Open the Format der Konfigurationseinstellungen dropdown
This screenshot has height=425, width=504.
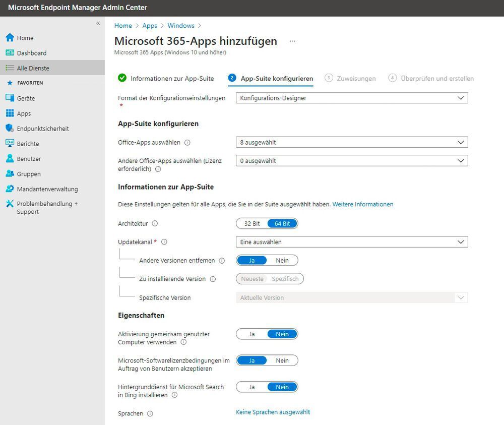pos(351,98)
